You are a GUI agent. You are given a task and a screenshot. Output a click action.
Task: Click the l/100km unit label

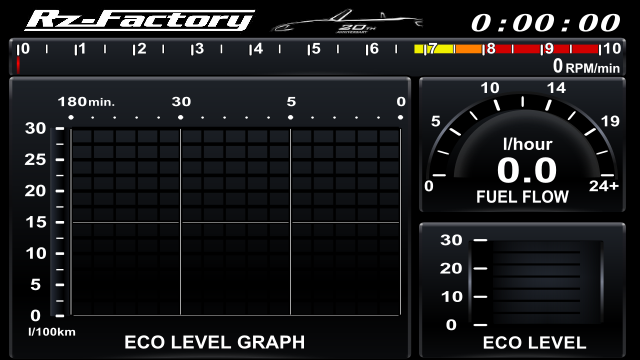pyautogui.click(x=52, y=332)
